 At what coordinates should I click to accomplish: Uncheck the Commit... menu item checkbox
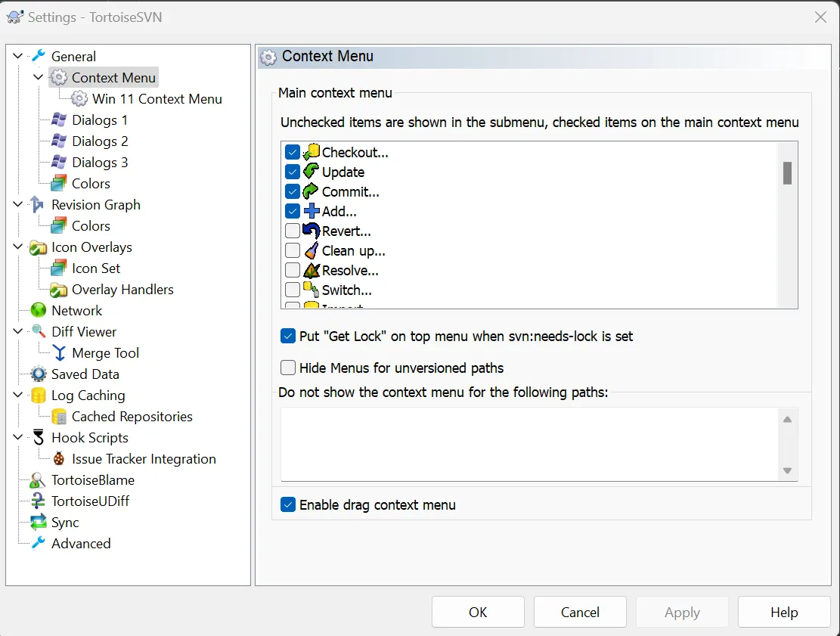293,192
